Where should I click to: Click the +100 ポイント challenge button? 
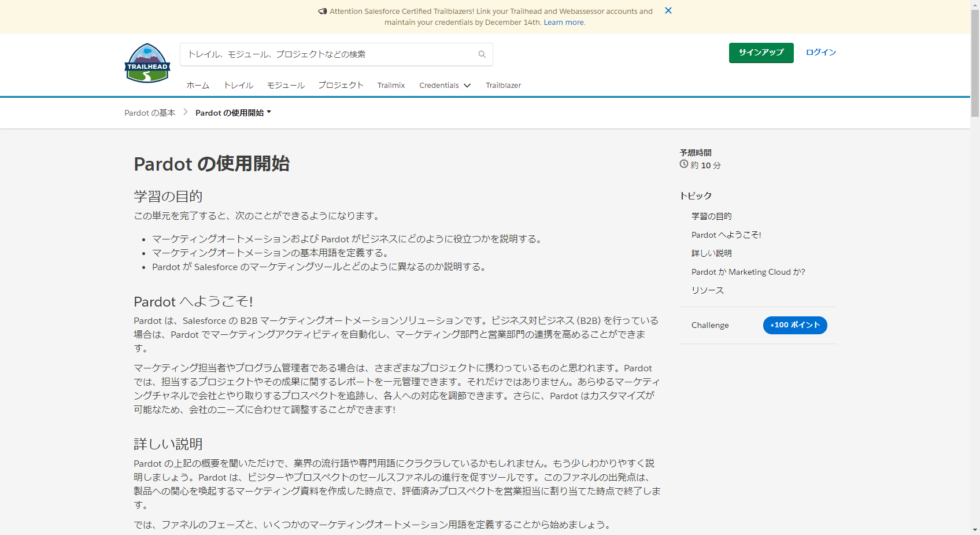pyautogui.click(x=794, y=325)
